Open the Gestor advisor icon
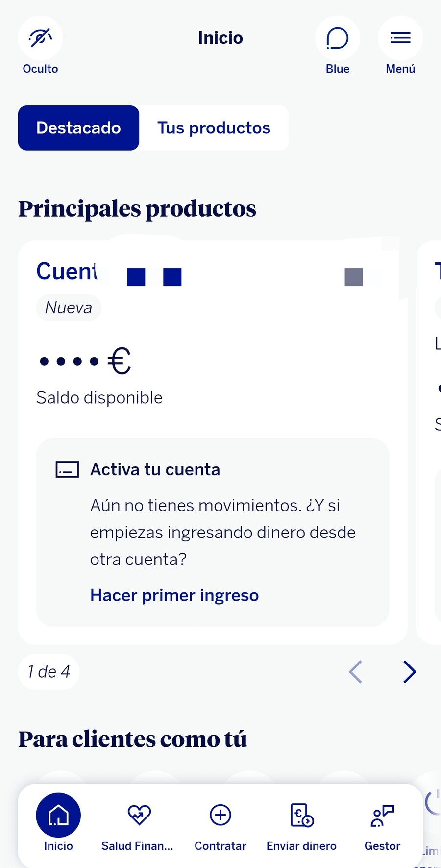This screenshot has height=868, width=441. tap(383, 815)
